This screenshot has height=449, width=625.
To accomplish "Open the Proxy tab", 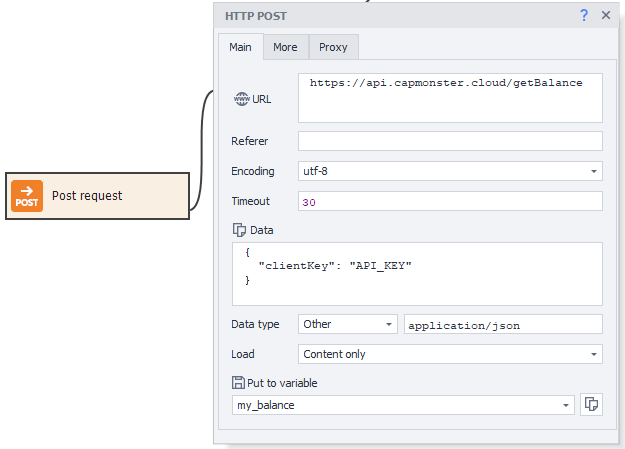I will click(333, 47).
